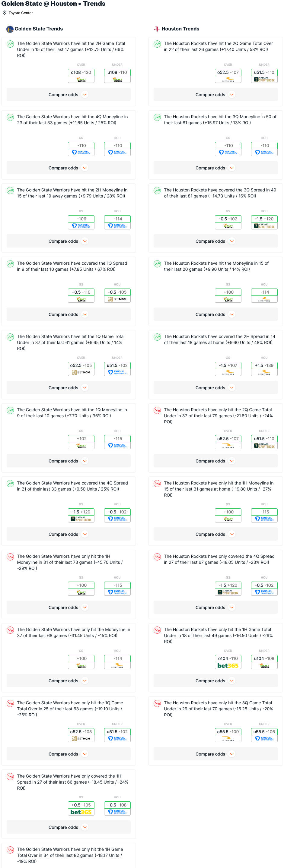Expand Compare odds for Rockets 3Q Spread trend
This screenshot has width=284, height=868.
pos(215,241)
